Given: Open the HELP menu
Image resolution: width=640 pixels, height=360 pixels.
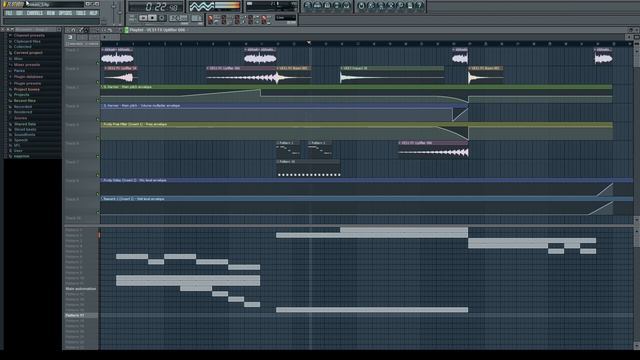Looking at the screenshot, I should (93, 13).
